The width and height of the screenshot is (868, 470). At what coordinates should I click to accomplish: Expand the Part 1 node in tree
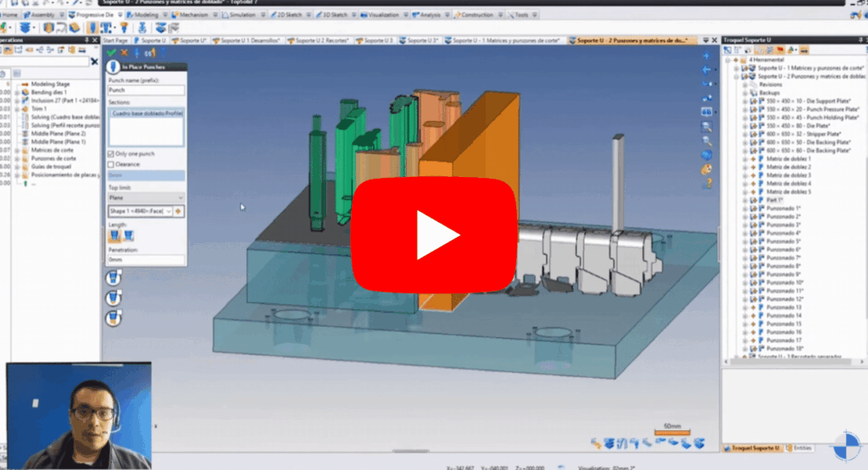[745, 200]
